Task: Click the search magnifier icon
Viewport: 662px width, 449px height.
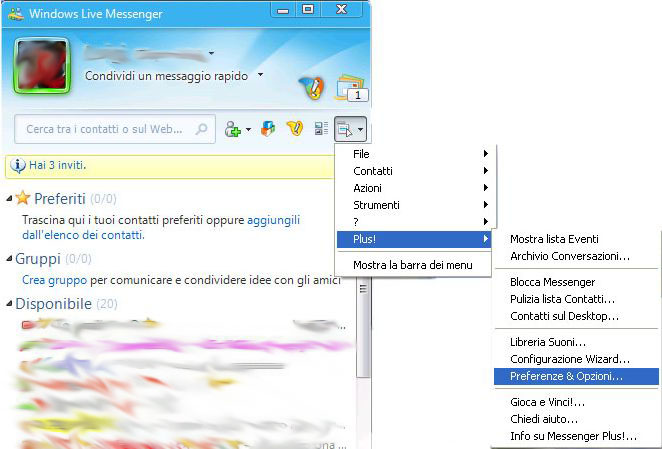Action: 202,128
